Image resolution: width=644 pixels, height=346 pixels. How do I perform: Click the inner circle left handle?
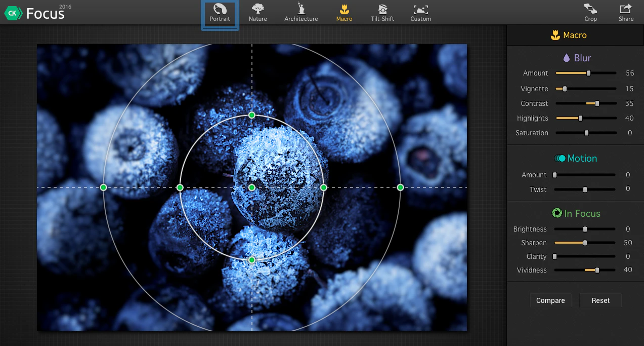(x=180, y=187)
